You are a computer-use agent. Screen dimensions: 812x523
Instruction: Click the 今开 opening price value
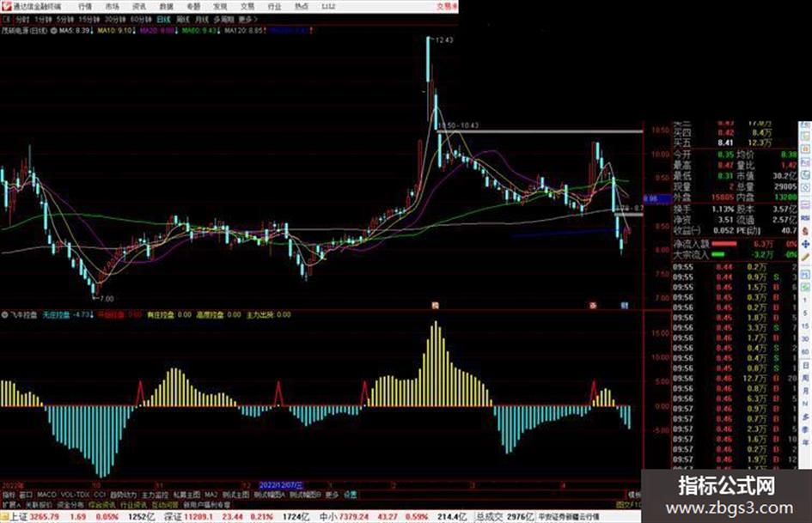pyautogui.click(x=725, y=155)
